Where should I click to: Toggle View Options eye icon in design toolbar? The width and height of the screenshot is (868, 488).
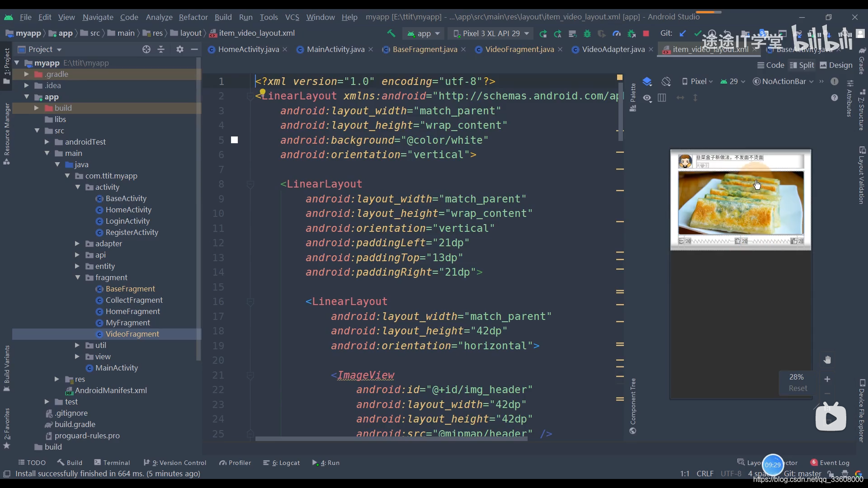click(x=647, y=98)
